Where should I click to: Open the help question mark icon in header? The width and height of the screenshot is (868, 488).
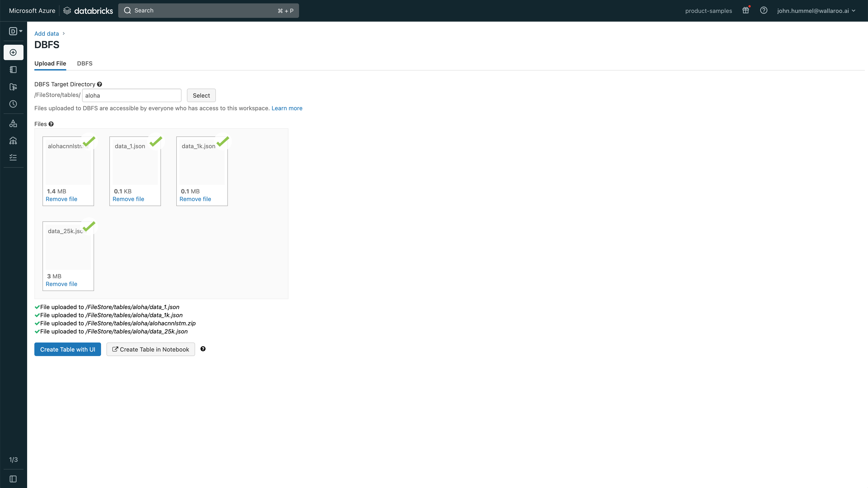pyautogui.click(x=764, y=10)
